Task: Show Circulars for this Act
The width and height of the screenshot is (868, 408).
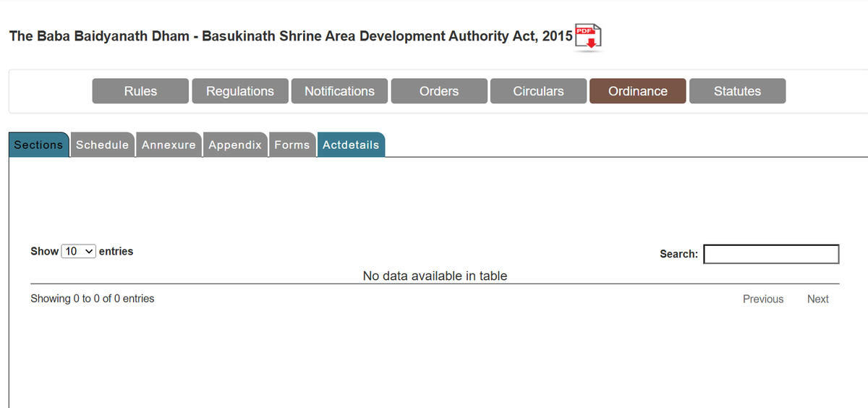Action: 538,91
